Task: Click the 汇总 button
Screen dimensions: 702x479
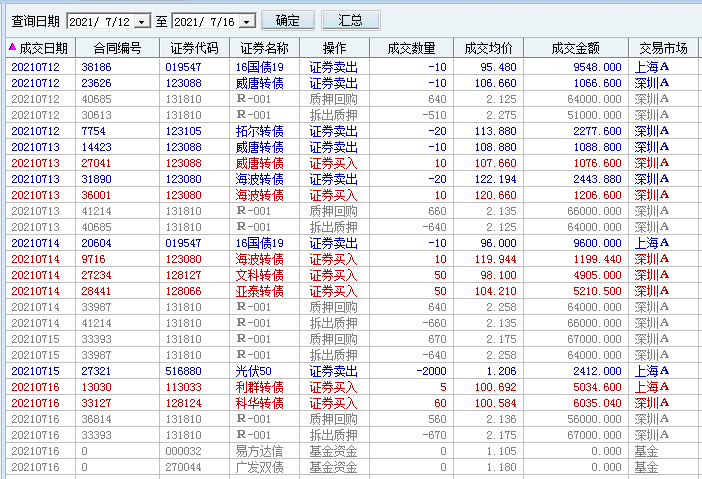Action: [351, 21]
